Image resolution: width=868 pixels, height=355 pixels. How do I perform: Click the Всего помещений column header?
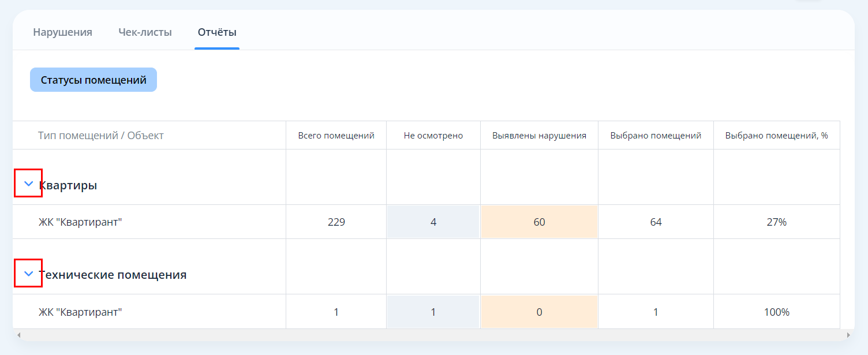tap(336, 136)
